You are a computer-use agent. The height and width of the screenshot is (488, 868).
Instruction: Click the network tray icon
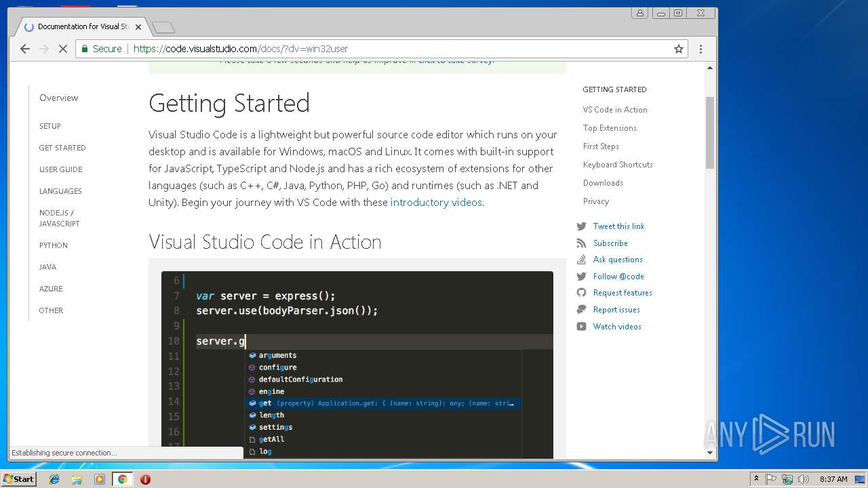point(787,479)
